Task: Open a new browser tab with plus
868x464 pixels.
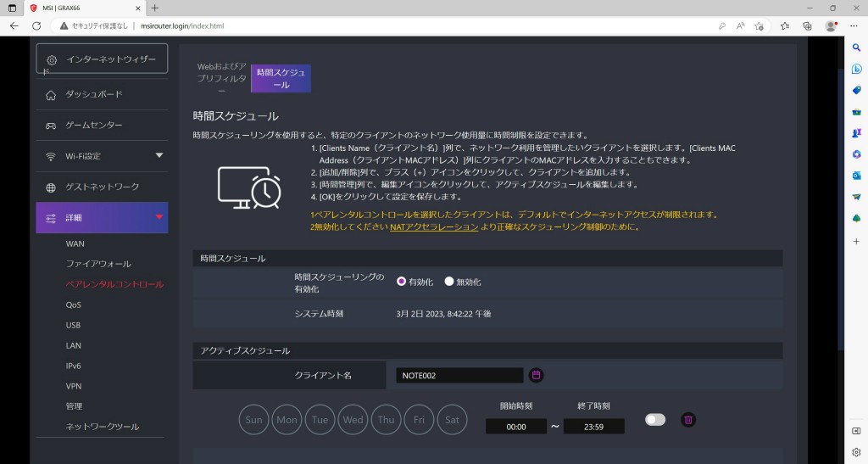Action: pyautogui.click(x=155, y=8)
